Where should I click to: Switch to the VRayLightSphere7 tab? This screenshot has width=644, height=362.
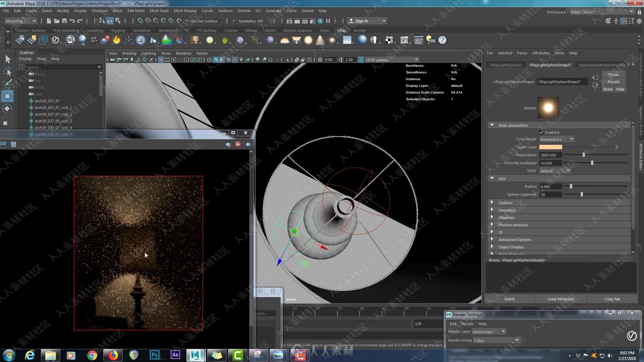pyautogui.click(x=505, y=65)
